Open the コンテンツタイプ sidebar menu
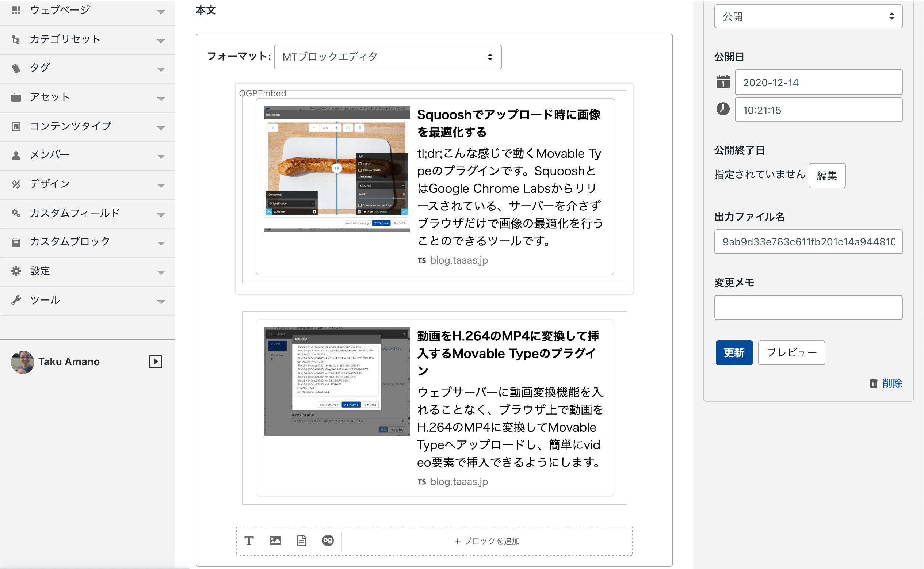This screenshot has height=569, width=924. coord(71,126)
